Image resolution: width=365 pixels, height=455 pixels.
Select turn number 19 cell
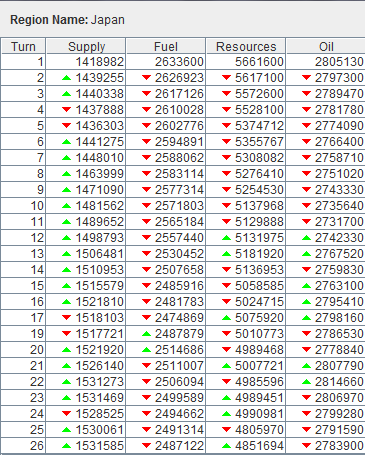(x=23, y=334)
